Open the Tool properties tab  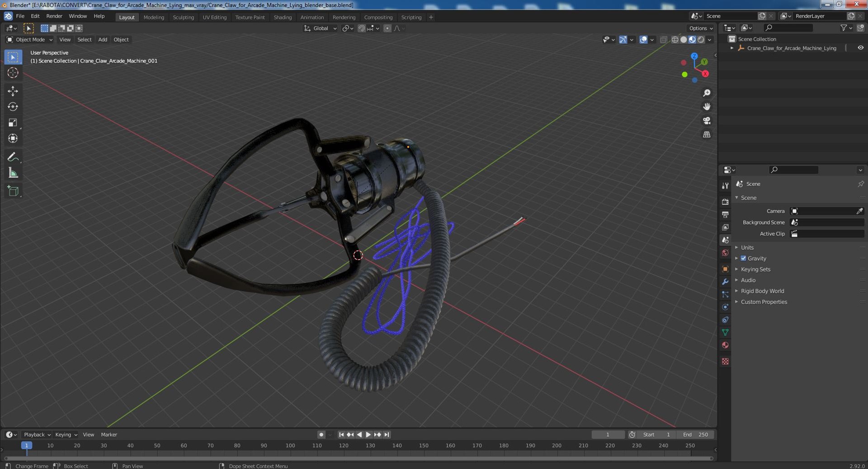pos(725,186)
